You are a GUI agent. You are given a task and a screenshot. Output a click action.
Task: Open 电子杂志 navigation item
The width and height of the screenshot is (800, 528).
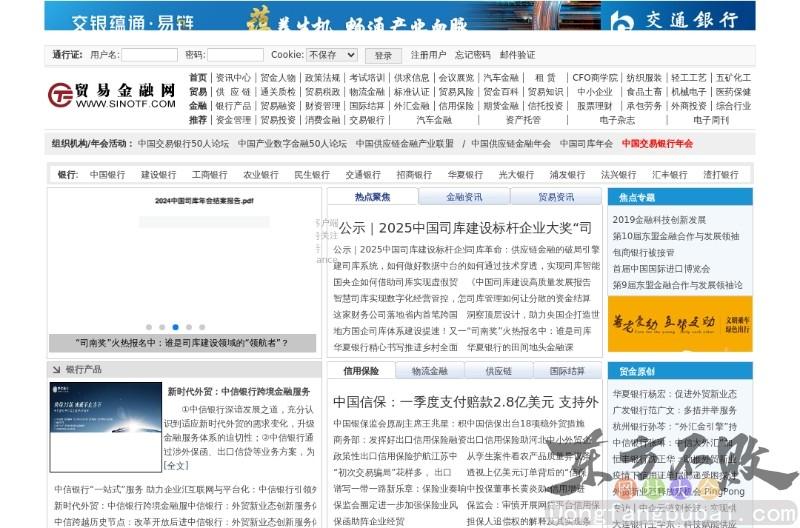[617, 120]
